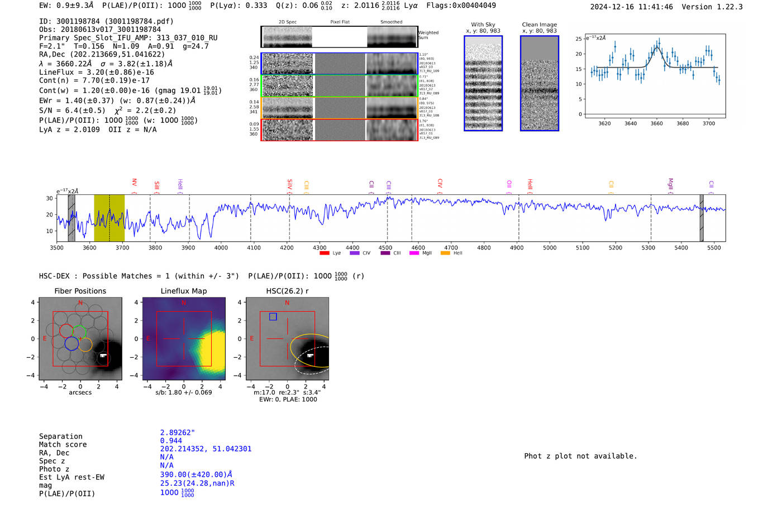Click the red fiber circle in Fiber Positions

click(66, 330)
